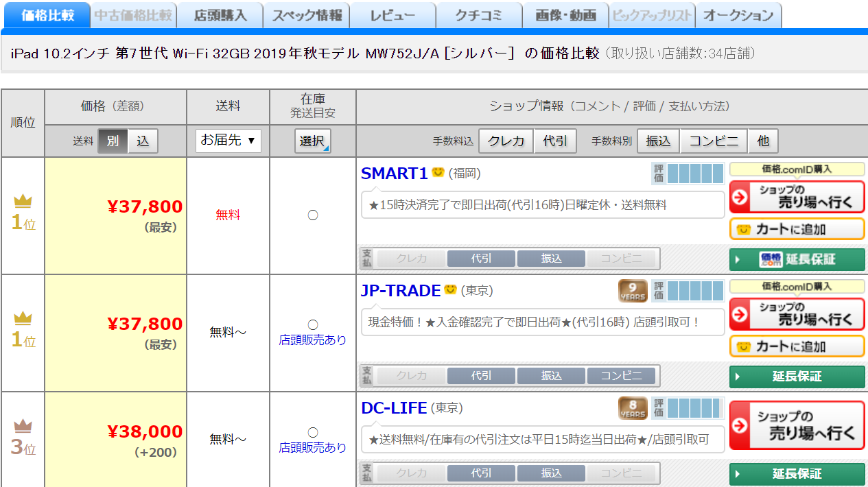The image size is (868, 487).
Task: Click DC-LIFE 店頭販売あり link
Action: [313, 447]
